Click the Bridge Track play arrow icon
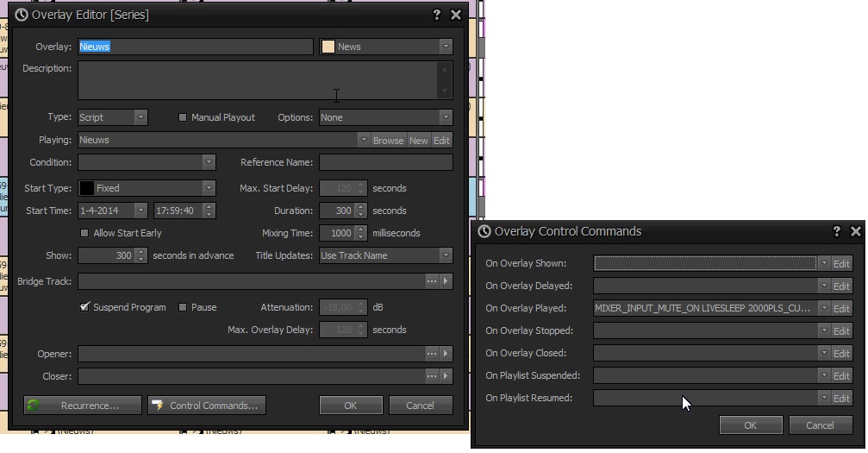 (446, 281)
